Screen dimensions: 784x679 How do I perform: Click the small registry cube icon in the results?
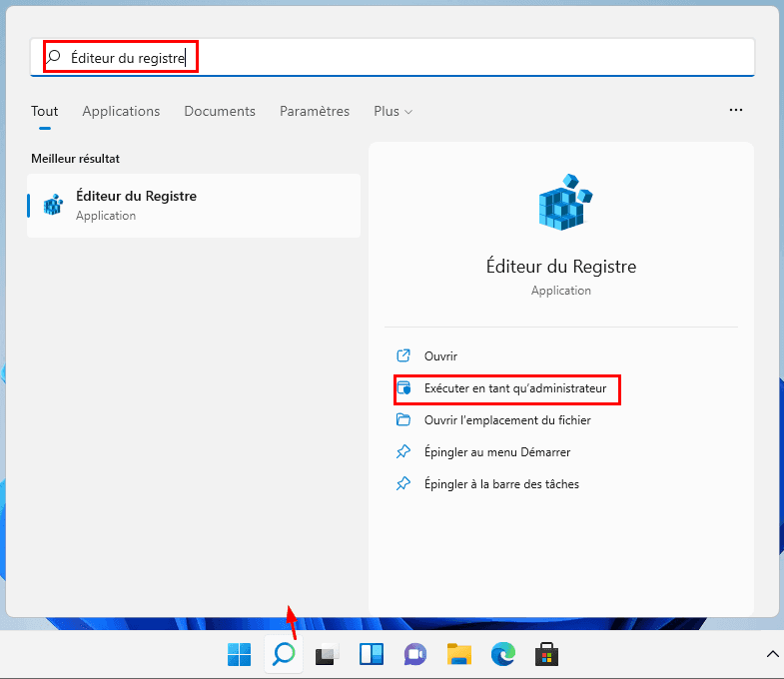[53, 205]
